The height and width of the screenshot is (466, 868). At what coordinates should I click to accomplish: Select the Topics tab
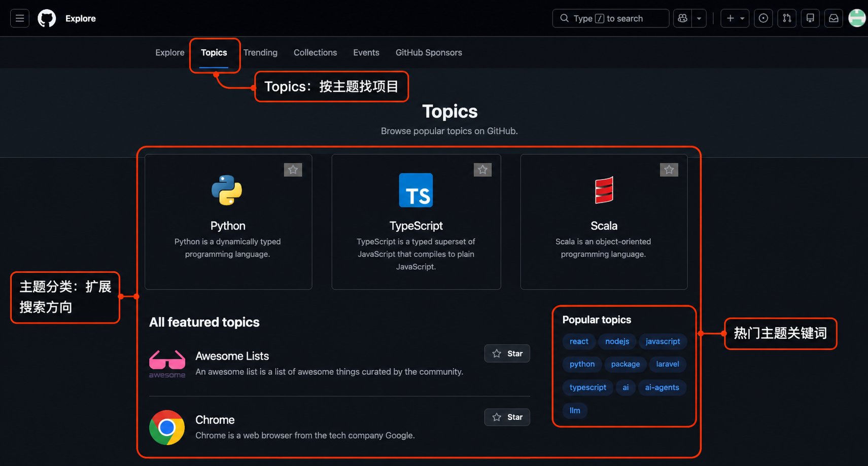point(214,53)
